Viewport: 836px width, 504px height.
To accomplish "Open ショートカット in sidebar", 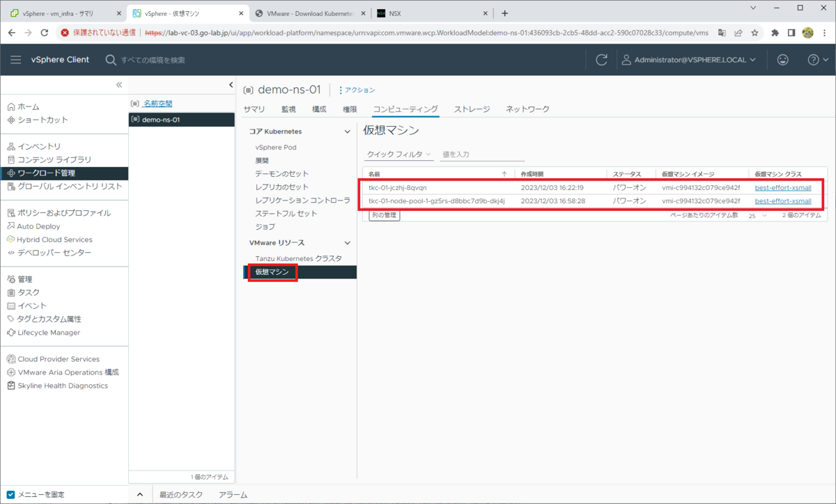I will 38,120.
